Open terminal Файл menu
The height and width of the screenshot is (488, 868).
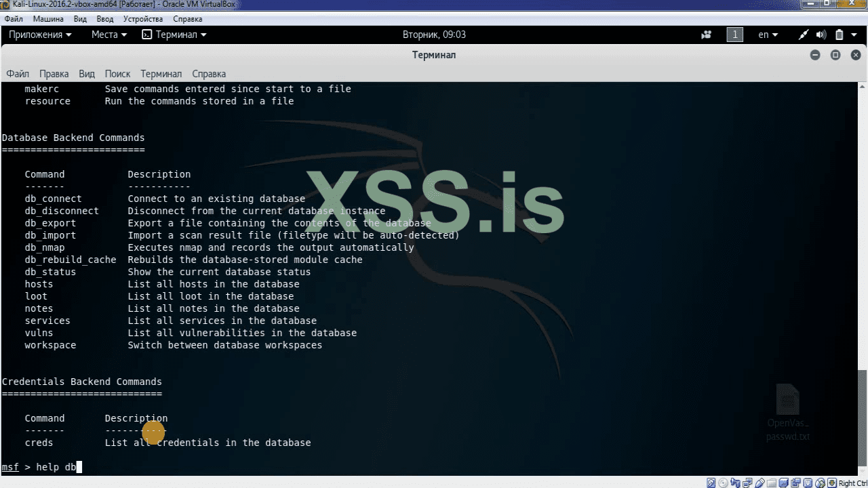coord(18,74)
